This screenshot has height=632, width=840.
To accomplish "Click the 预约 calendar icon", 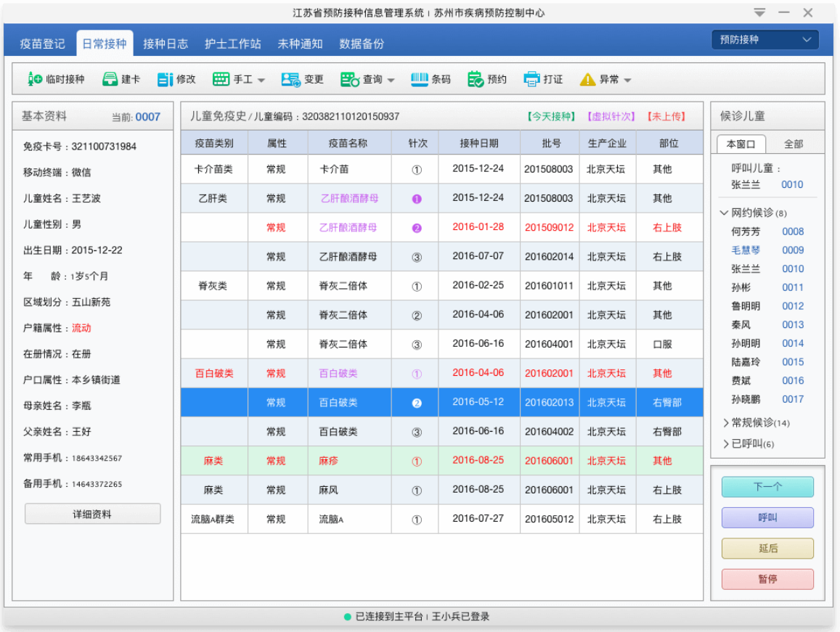I will coord(476,79).
